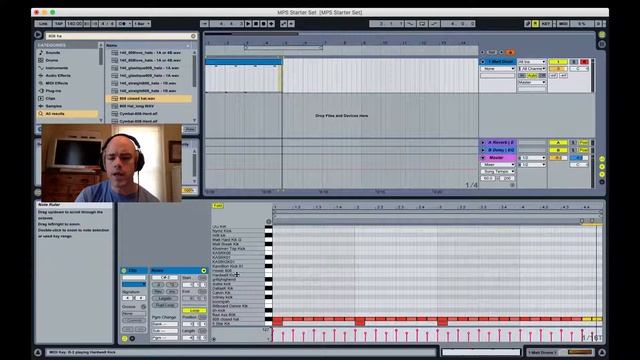Toggle the Follow playback button
The height and width of the screenshot is (360, 640).
tap(204, 24)
